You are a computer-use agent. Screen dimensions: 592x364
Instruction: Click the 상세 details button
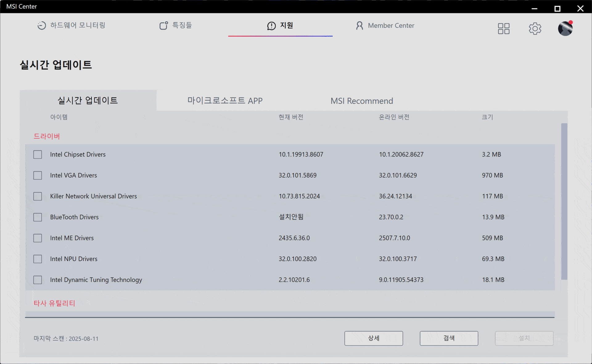(x=374, y=338)
